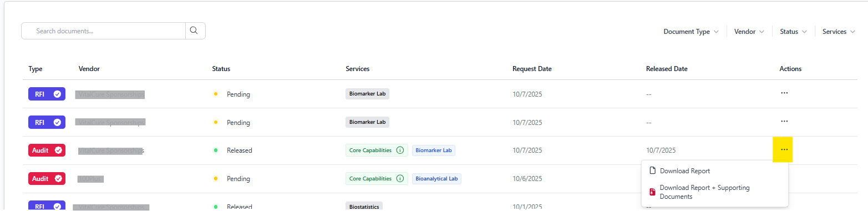Click the 10/6/2025 request date
Image resolution: width=868 pixels, height=211 pixels.
pos(527,179)
